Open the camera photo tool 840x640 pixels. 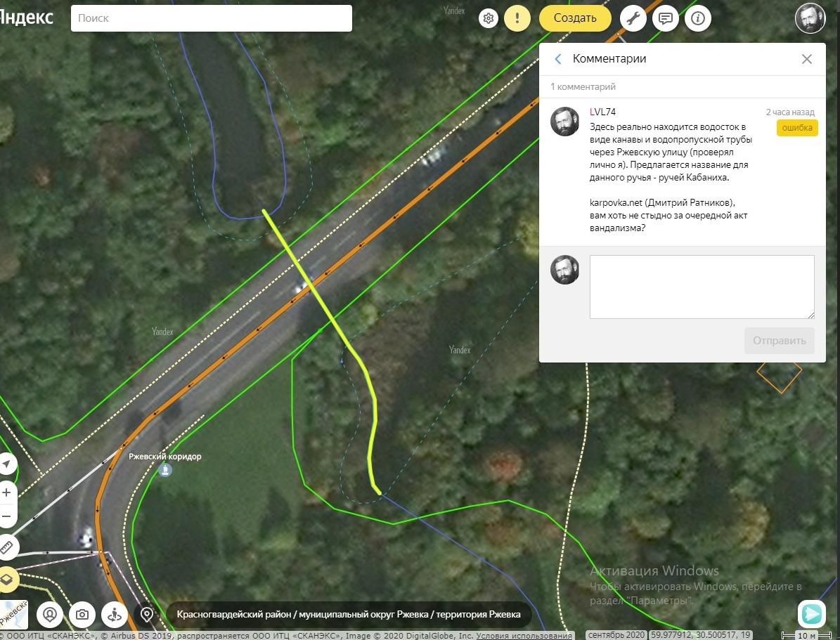[x=82, y=614]
